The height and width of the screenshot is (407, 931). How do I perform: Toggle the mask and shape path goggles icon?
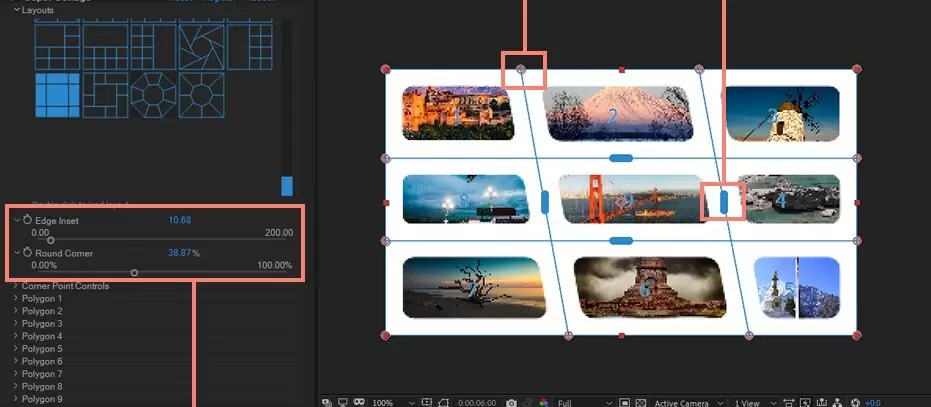pyautogui.click(x=359, y=403)
